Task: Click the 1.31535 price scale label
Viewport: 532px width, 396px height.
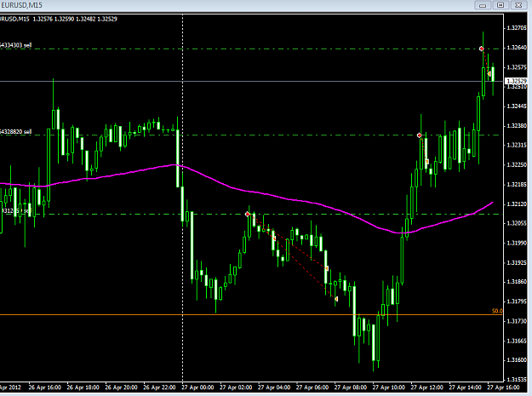Action: [517, 379]
